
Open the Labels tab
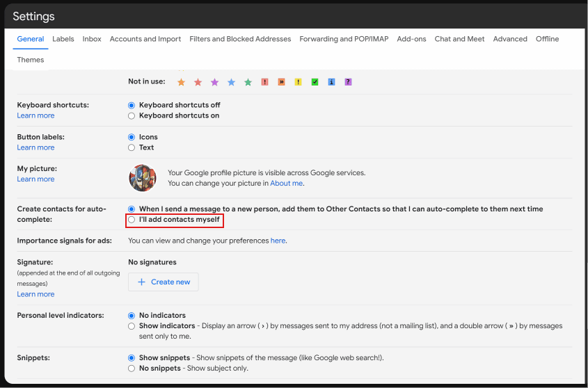[63, 39]
